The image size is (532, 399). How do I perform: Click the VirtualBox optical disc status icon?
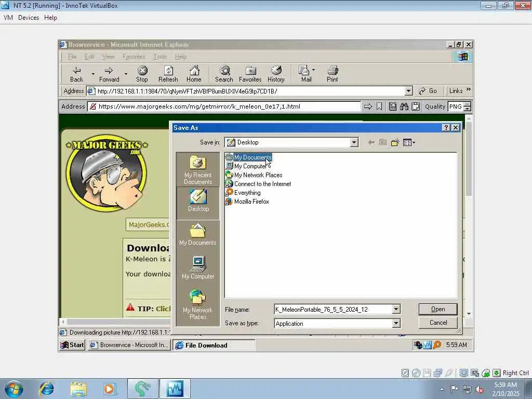click(x=416, y=373)
